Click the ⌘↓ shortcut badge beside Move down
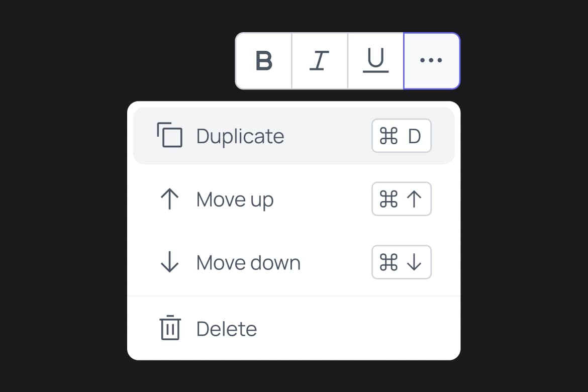Image resolution: width=588 pixels, height=392 pixels. click(x=401, y=262)
